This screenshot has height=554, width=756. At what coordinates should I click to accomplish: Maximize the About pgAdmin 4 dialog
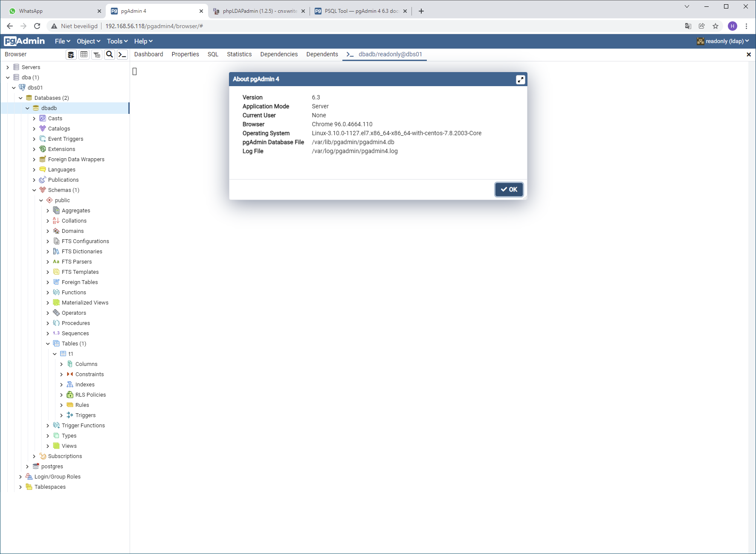point(520,80)
